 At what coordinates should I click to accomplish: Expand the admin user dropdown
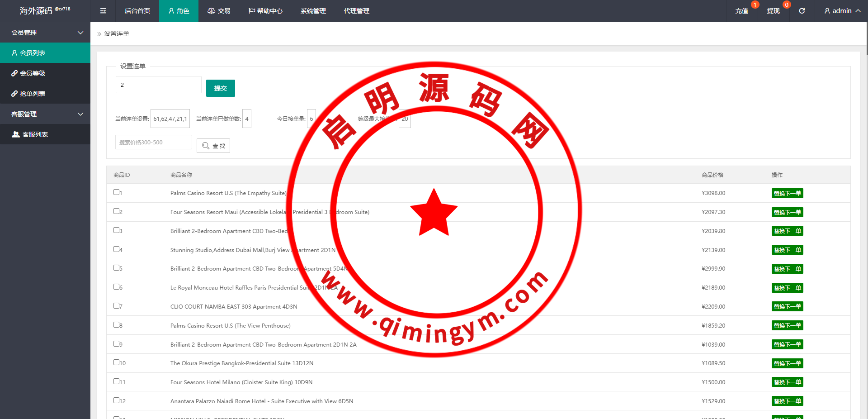coord(842,11)
